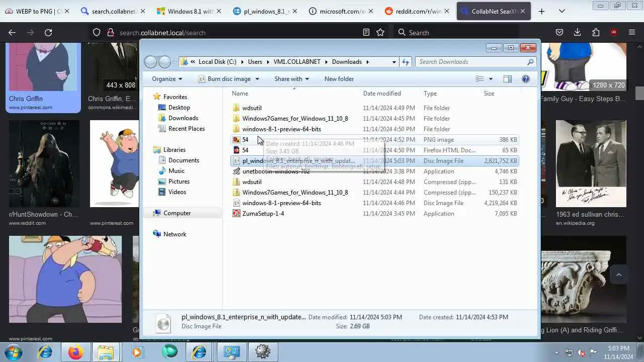Select windows-8-1-preview-64-bits disc image file
This screenshot has width=644, height=362.
click(x=375, y=203)
